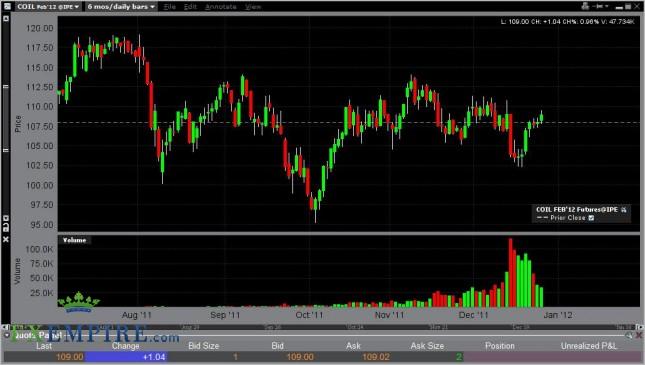Open the chart window icon before COIL
Image resolution: width=645 pixels, height=365 pixels.
(x=7, y=6)
